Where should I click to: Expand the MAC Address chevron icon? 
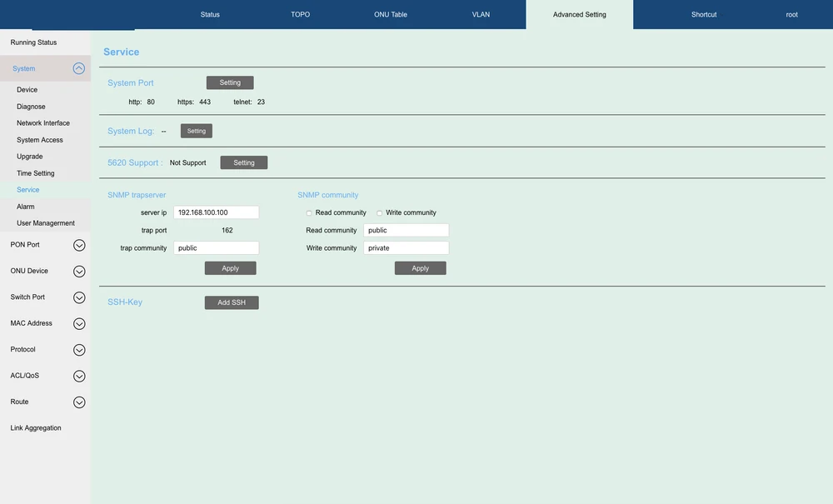pyautogui.click(x=79, y=323)
